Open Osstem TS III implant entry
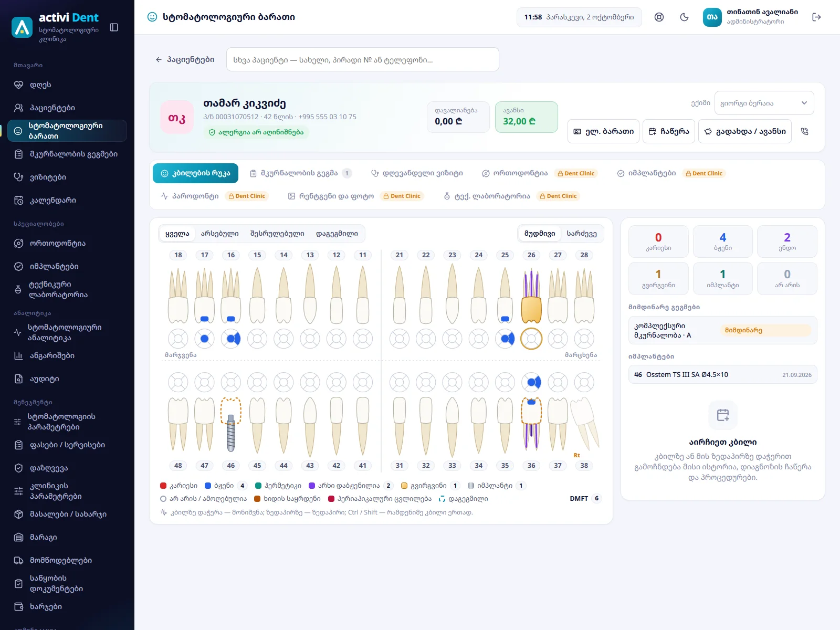 point(723,374)
